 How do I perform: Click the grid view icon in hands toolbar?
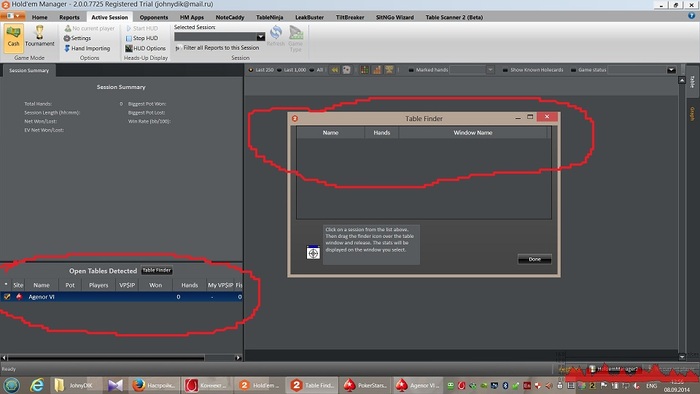click(364, 70)
